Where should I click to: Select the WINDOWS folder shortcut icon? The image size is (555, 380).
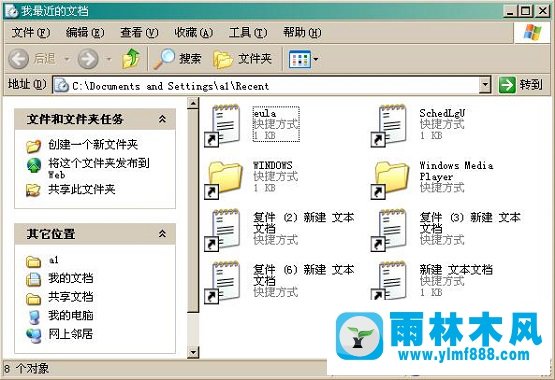point(224,179)
